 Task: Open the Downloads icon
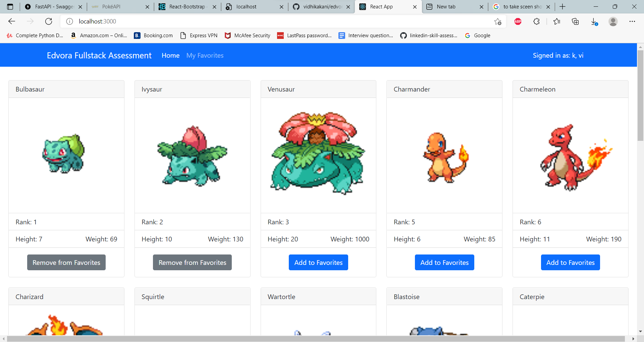[594, 21]
